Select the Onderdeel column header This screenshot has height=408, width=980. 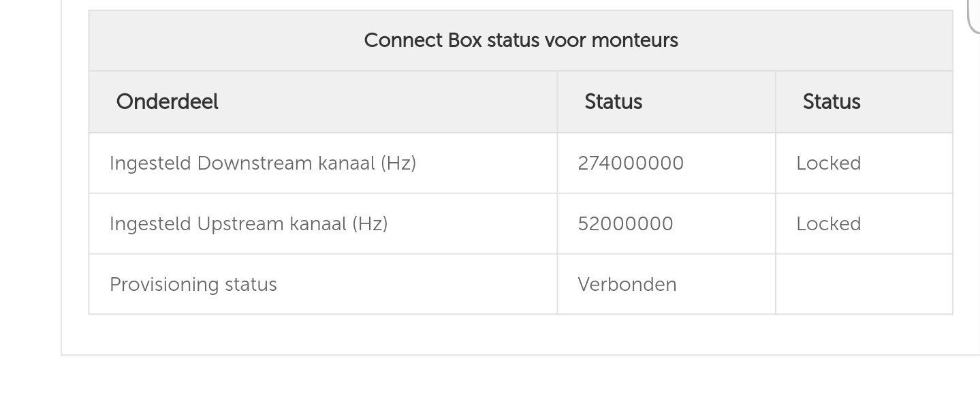[x=167, y=102]
